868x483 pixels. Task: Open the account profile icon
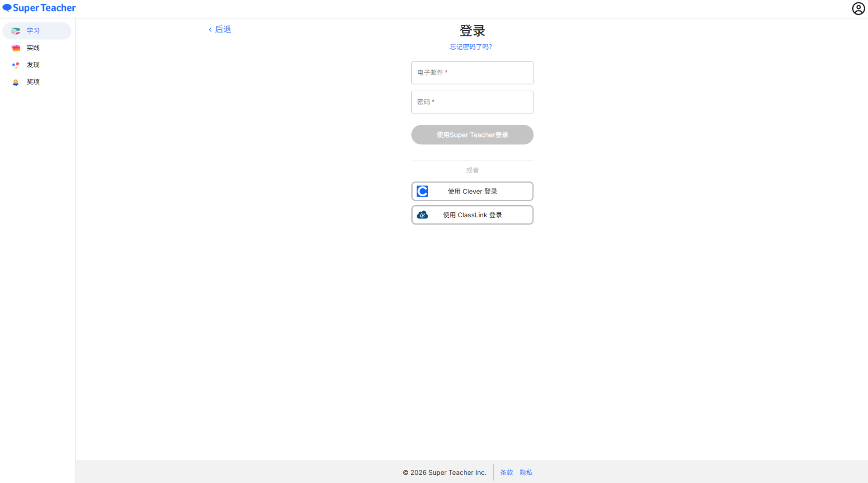(x=858, y=8)
